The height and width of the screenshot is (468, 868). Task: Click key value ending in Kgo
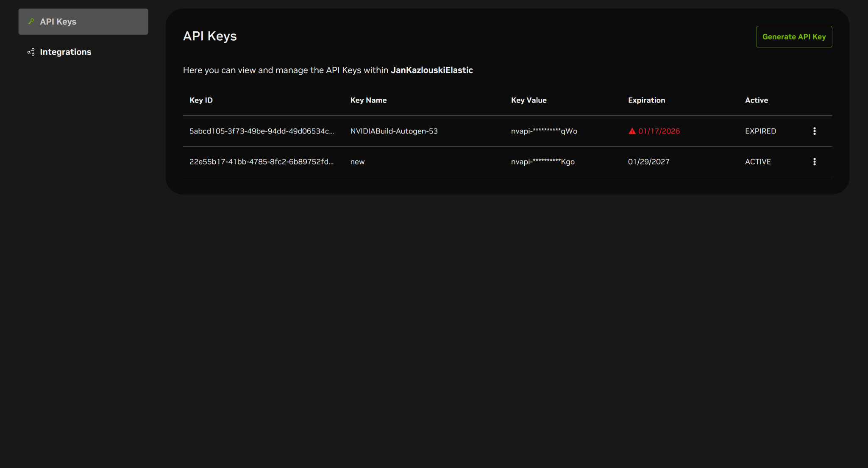(x=543, y=162)
